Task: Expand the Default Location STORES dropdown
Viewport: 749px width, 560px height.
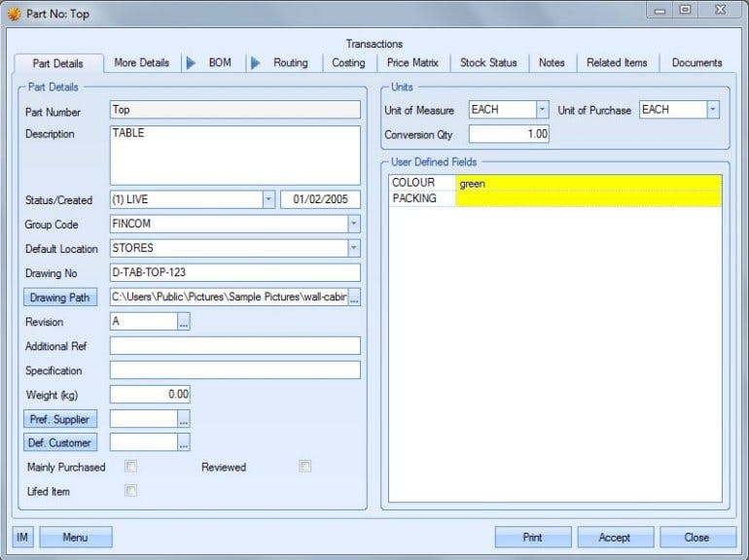Action: [354, 248]
